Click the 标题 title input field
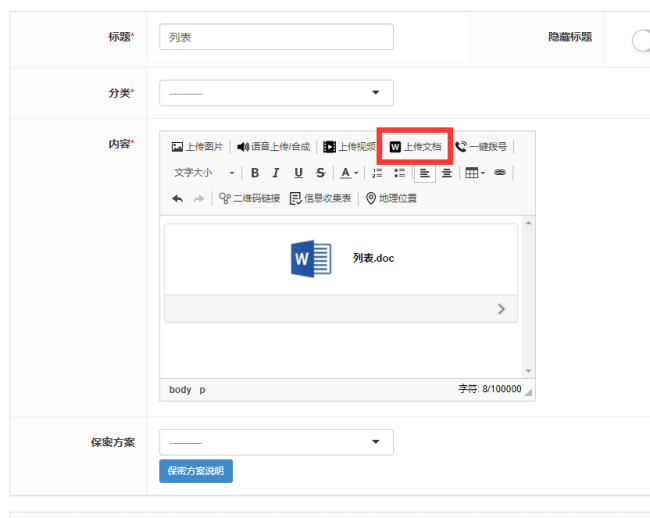Image resolution: width=650 pixels, height=518 pixels. pos(276,37)
